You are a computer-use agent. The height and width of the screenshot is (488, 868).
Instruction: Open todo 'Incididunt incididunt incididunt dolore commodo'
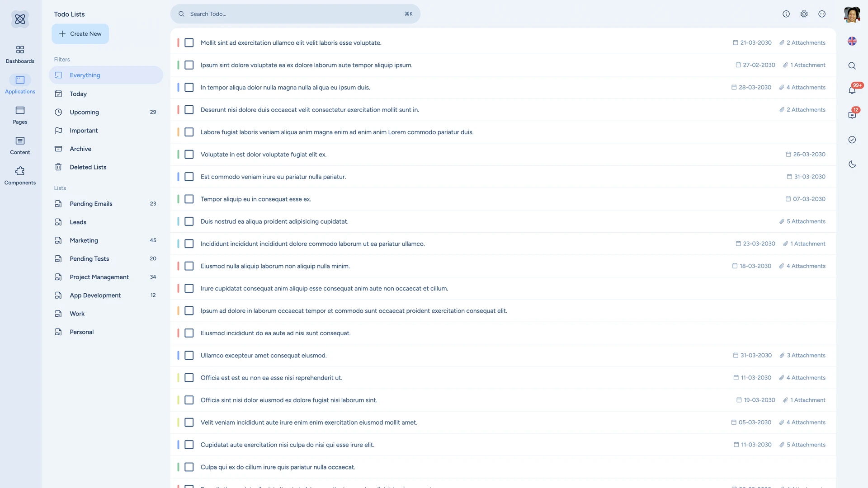(312, 244)
